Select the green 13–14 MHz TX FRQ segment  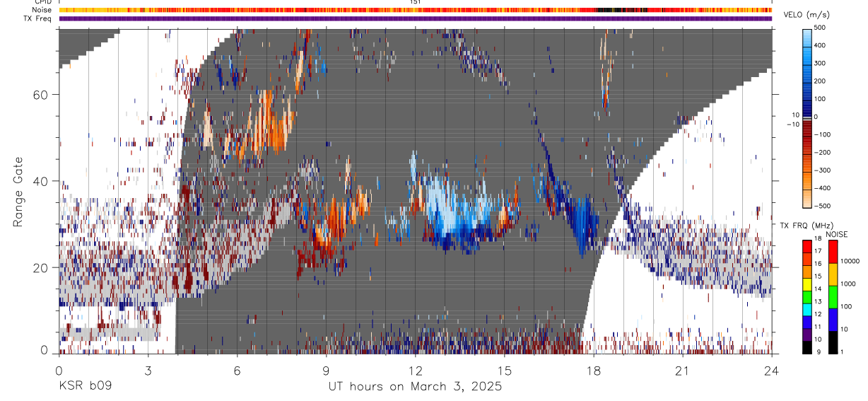click(807, 296)
